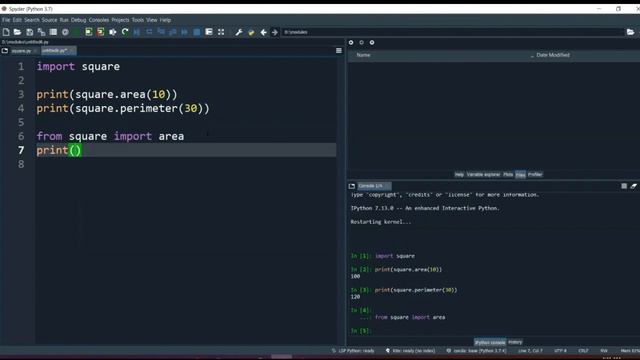
Task: Open the View menu
Action: (x=151, y=20)
